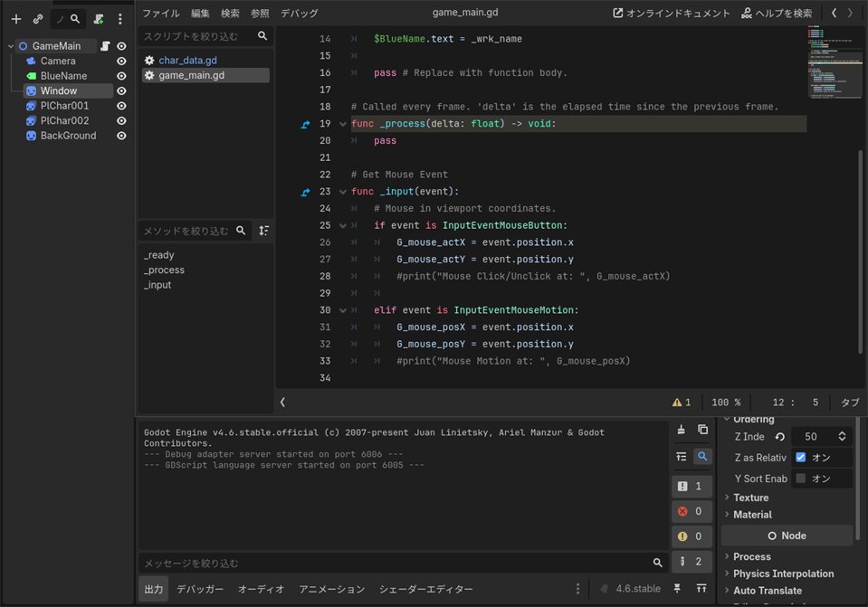Click the attach script icon in scene toolbar

99,19
